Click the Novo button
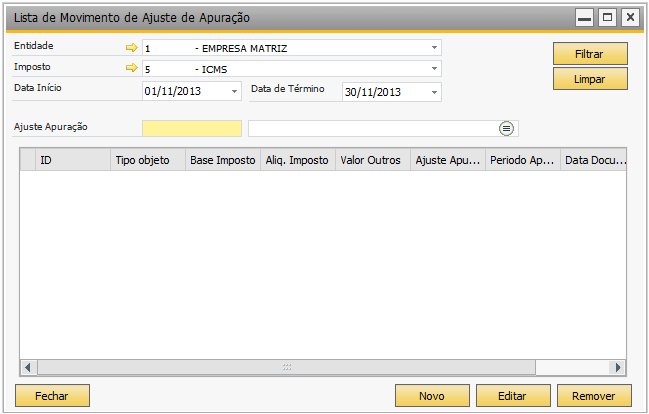 [432, 396]
